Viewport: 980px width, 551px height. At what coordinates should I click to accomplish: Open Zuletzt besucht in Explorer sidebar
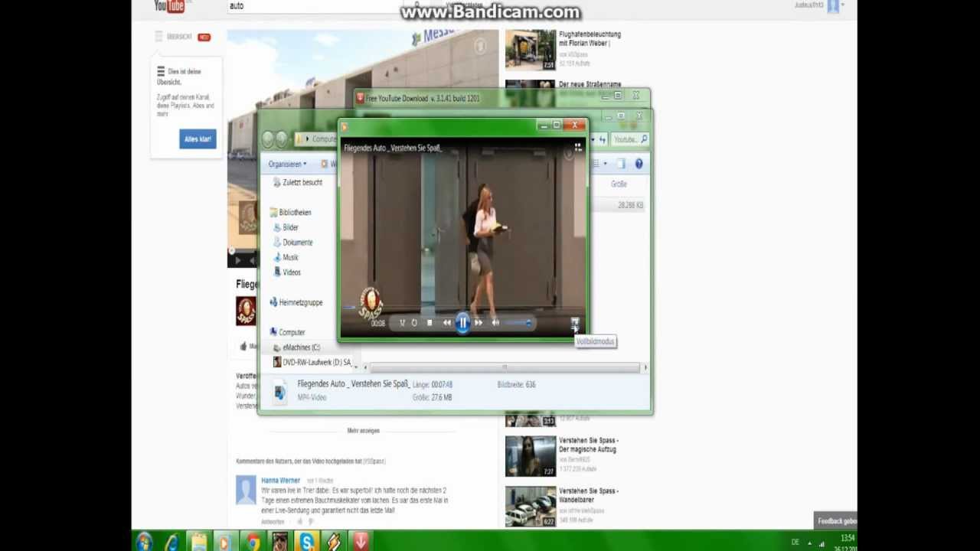coord(296,182)
